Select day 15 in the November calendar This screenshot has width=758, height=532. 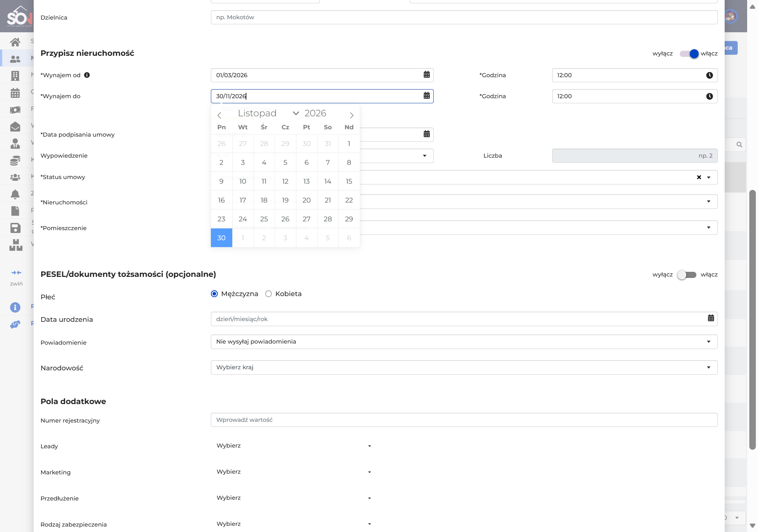(x=349, y=181)
